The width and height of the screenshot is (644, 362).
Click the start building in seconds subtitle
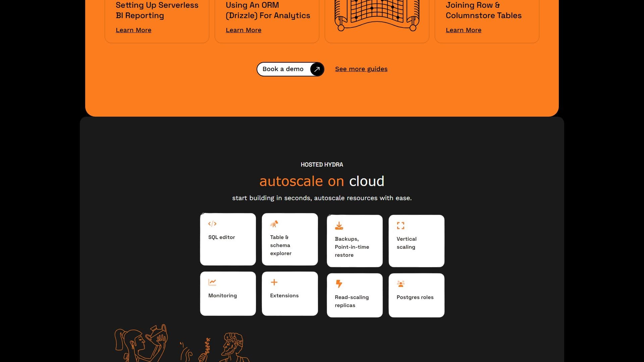click(322, 198)
